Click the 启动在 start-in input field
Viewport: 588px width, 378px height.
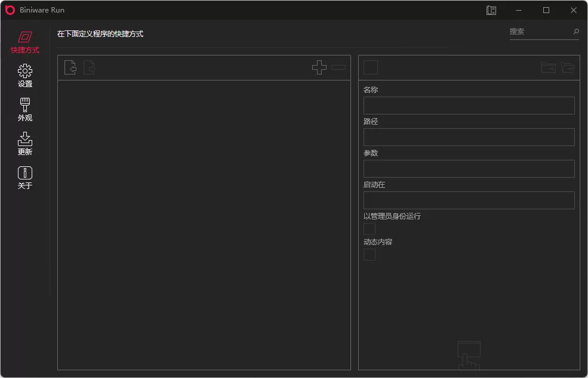(469, 200)
